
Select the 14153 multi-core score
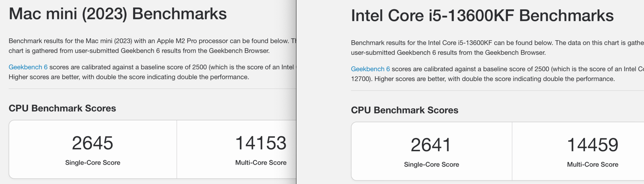point(261,143)
